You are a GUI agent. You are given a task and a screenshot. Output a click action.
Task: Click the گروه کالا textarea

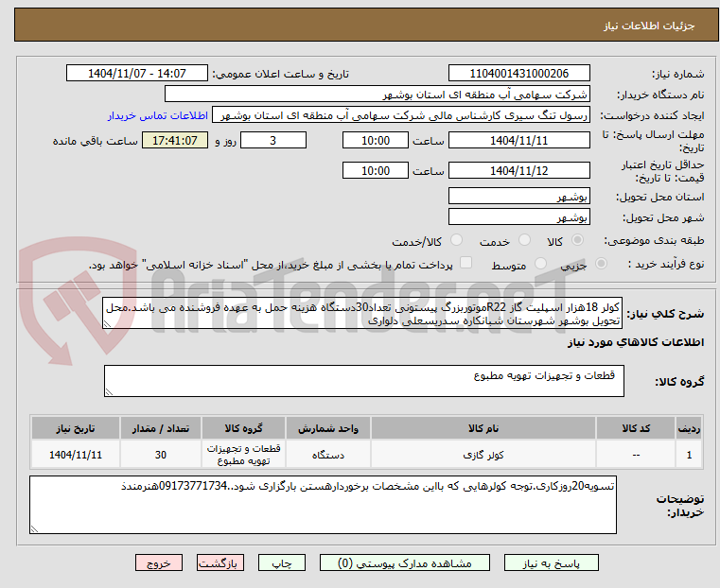tap(364, 381)
